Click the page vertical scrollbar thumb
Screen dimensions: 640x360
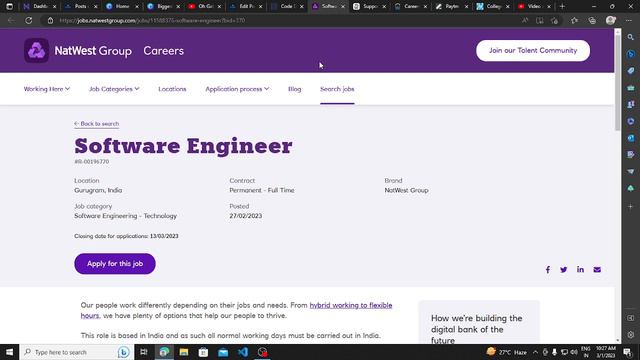click(618, 82)
